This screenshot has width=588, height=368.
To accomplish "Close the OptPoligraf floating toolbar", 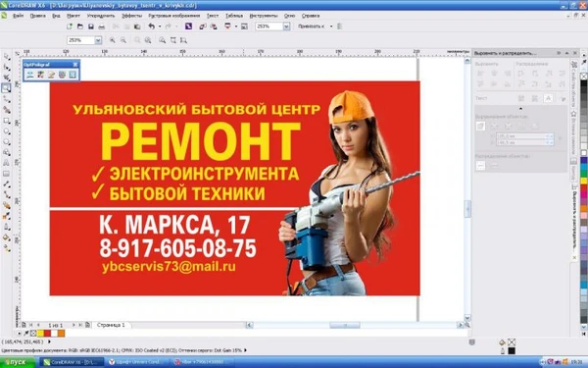I will tap(75, 64).
